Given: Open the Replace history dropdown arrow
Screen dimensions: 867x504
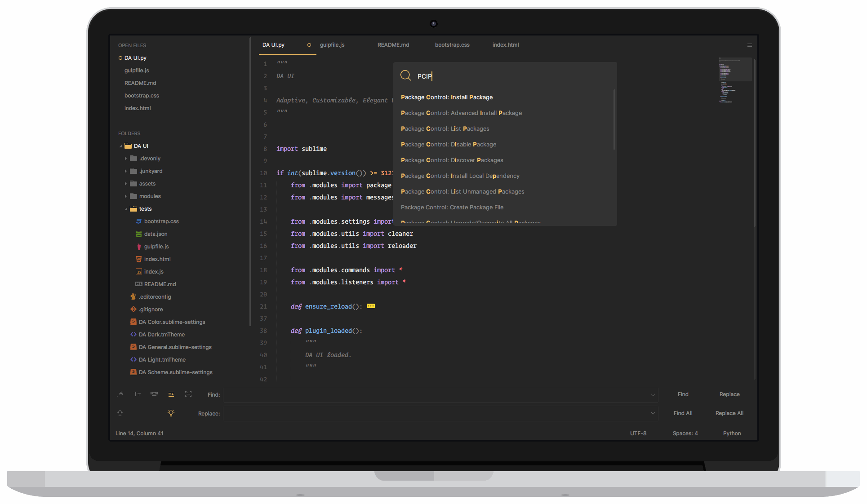Looking at the screenshot, I should point(653,414).
